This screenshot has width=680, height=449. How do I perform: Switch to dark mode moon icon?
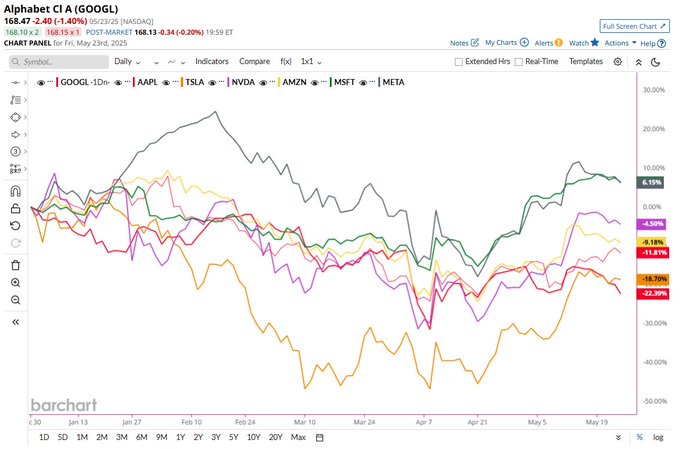tap(656, 62)
